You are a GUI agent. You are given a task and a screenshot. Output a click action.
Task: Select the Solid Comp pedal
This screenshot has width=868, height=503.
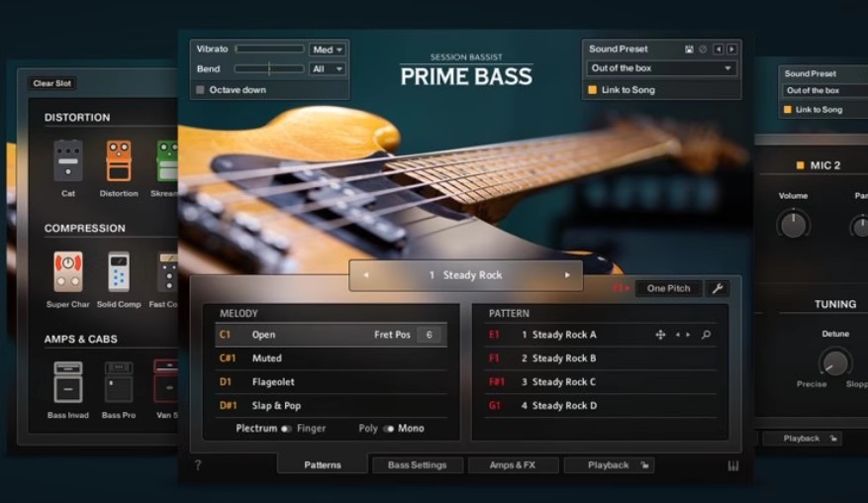(x=119, y=272)
